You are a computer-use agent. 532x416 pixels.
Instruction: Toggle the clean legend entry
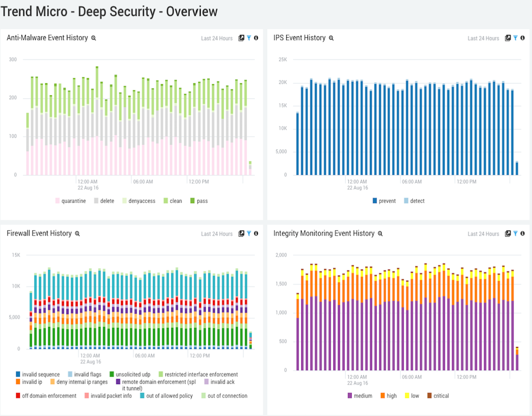[172, 201]
